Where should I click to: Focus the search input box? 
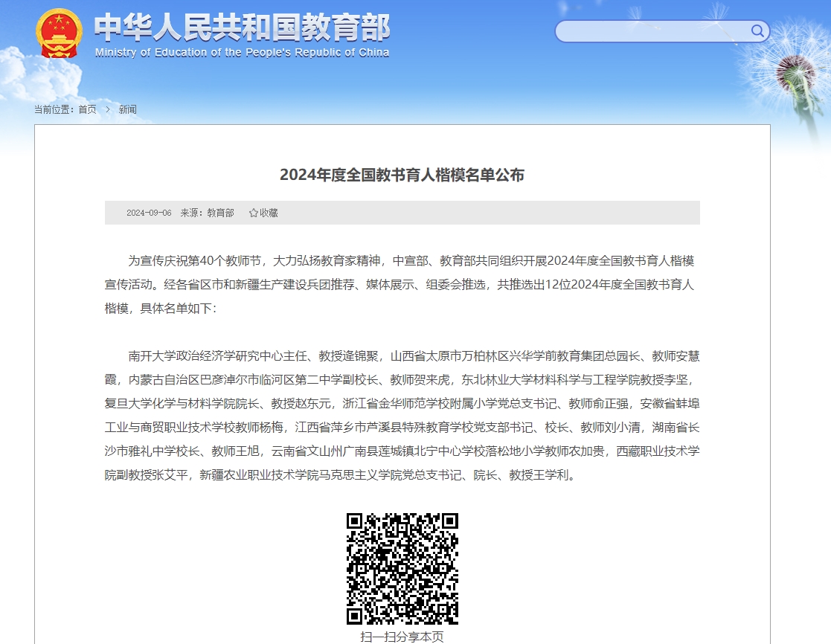click(x=651, y=31)
